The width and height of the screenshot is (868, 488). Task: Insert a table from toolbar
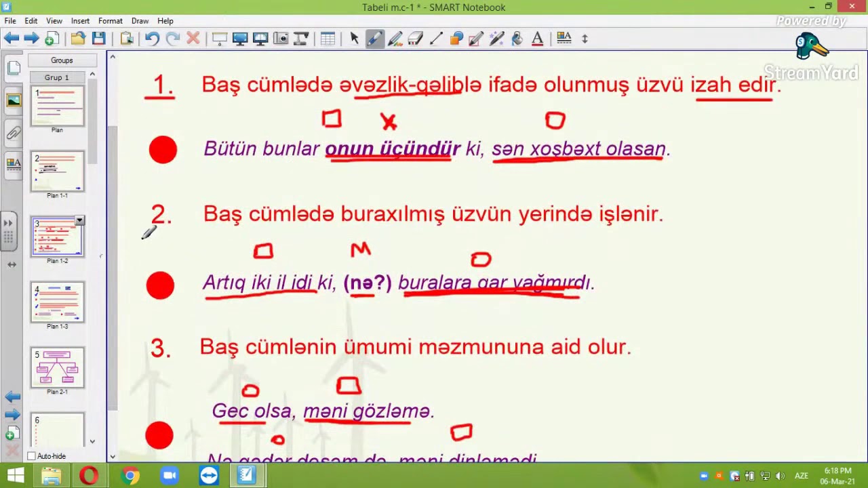[328, 39]
